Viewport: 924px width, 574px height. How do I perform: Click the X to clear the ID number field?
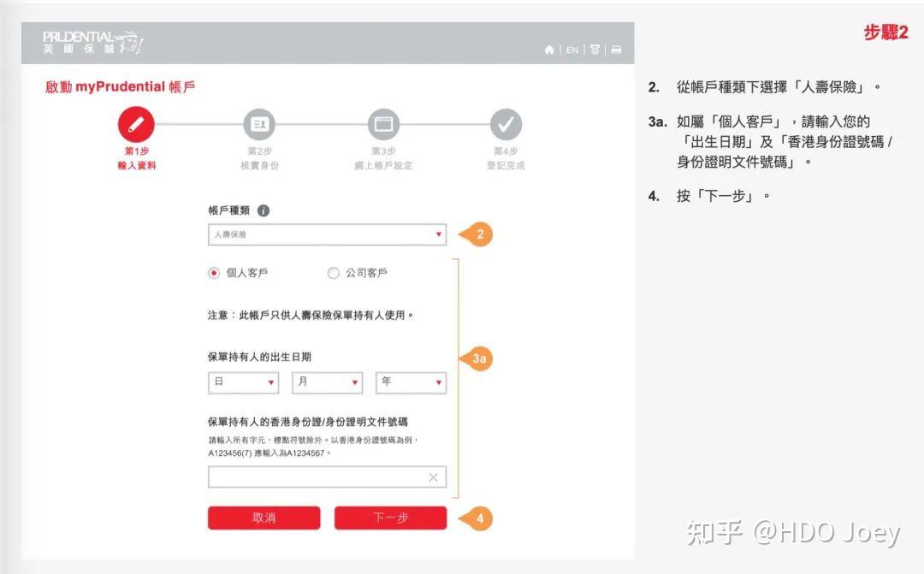[433, 476]
